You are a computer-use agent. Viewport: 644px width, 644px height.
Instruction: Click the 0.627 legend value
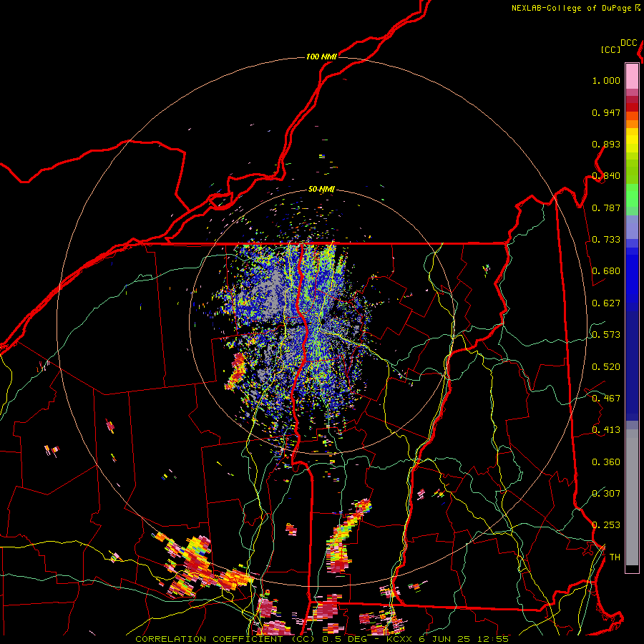point(606,303)
